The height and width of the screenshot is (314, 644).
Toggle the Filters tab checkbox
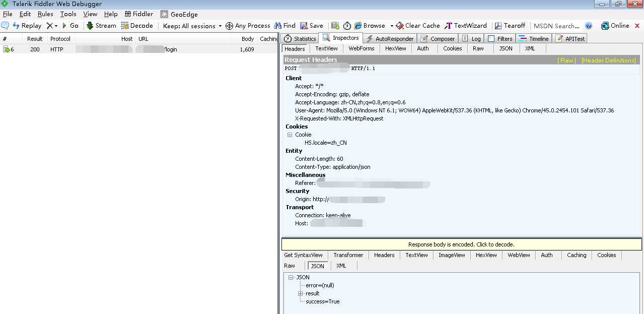491,39
